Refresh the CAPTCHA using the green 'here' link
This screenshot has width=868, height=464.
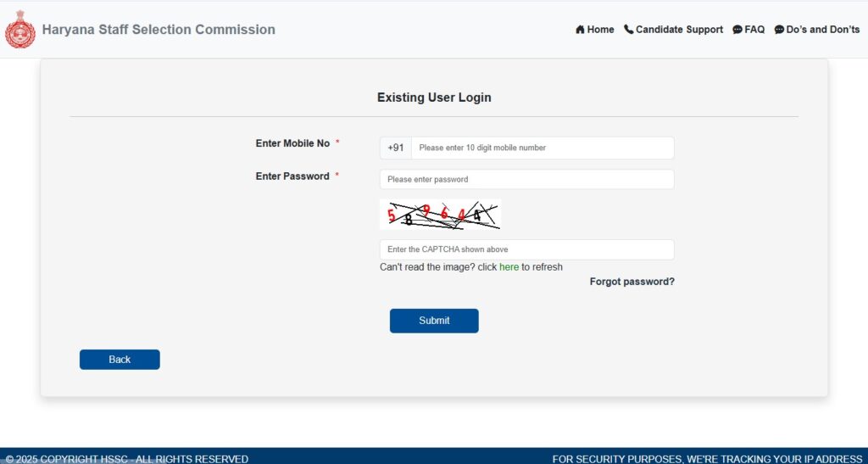click(x=509, y=267)
